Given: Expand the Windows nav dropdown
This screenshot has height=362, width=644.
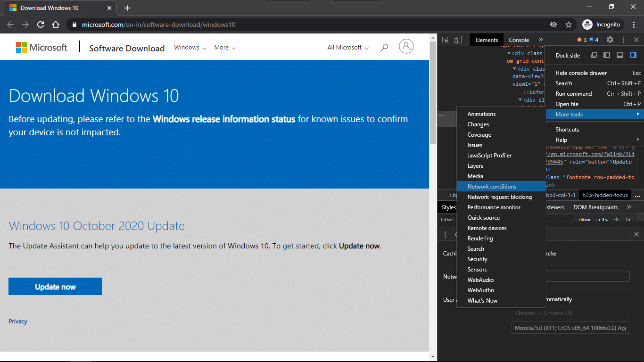Looking at the screenshot, I should [x=190, y=48].
